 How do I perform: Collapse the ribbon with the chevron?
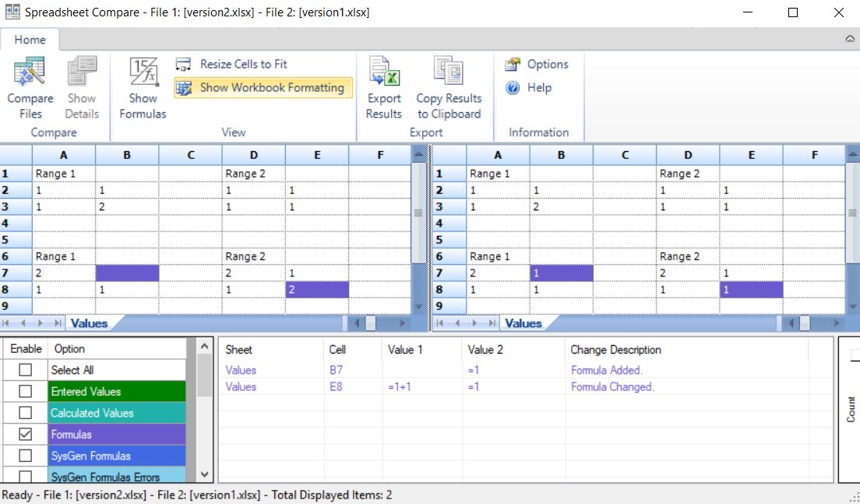pyautogui.click(x=849, y=39)
